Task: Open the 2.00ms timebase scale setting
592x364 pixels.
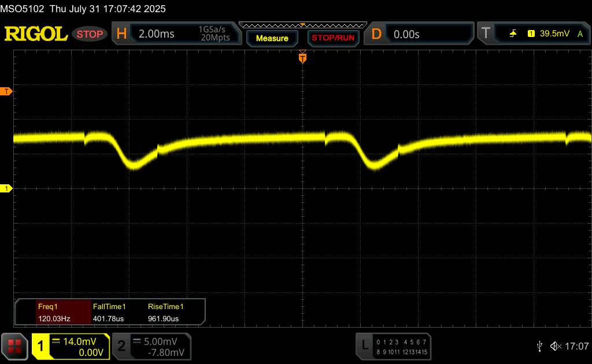Action: [x=157, y=34]
